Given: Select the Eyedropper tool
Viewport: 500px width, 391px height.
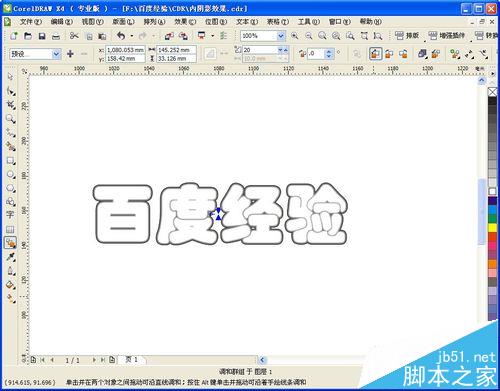Looking at the screenshot, I should coord(10,257).
